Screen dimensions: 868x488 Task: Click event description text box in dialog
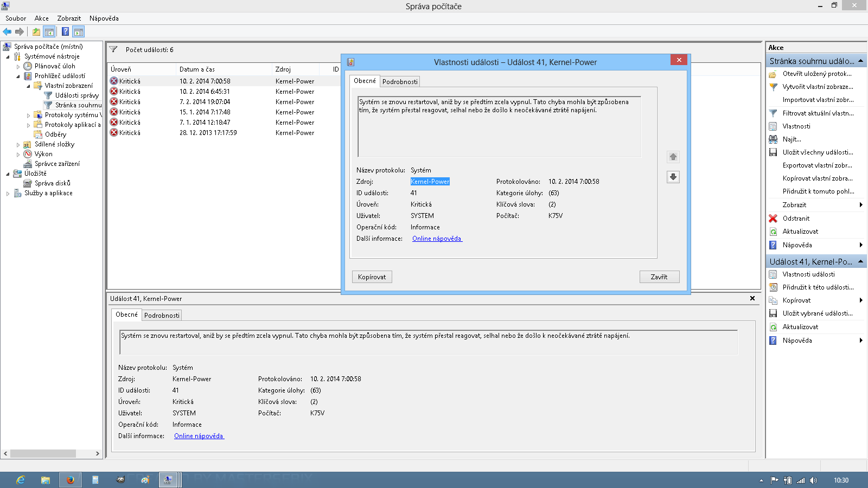(499, 126)
